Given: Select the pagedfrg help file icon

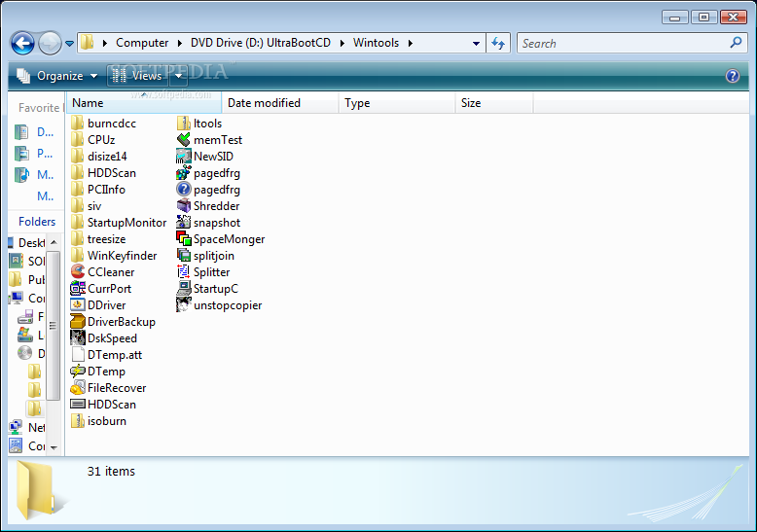Looking at the screenshot, I should [x=184, y=190].
